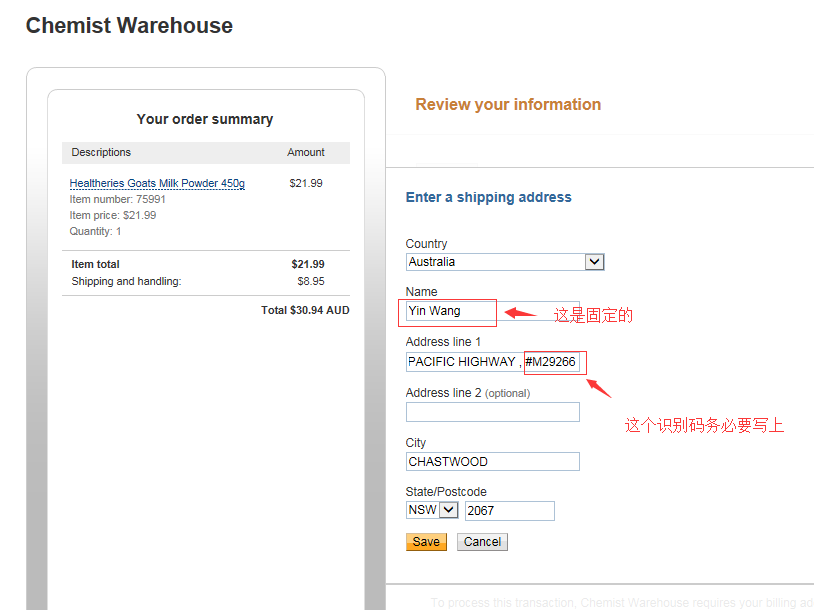Click the Cancel button
The height and width of the screenshot is (610, 814).
tap(482, 541)
